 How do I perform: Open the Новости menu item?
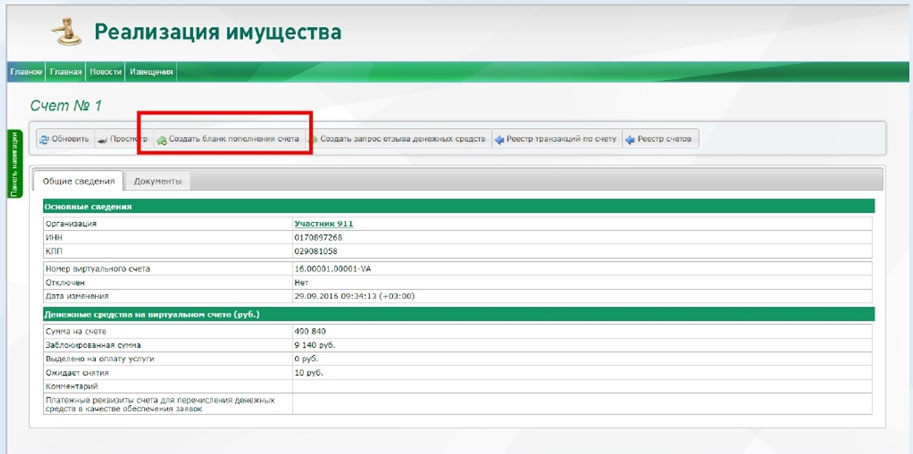105,72
